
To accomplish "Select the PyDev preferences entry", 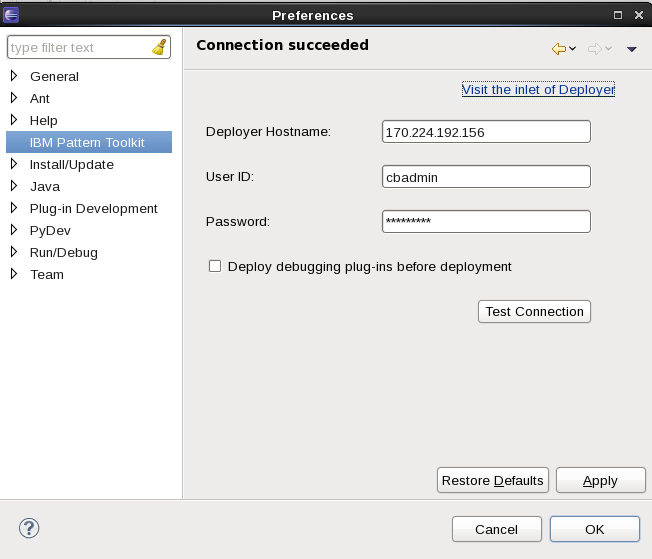I will [50, 230].
